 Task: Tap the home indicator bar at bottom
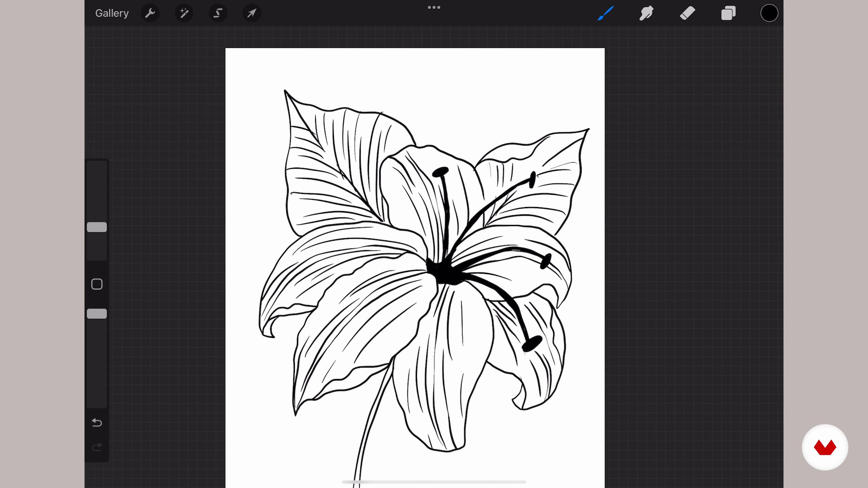(434, 482)
